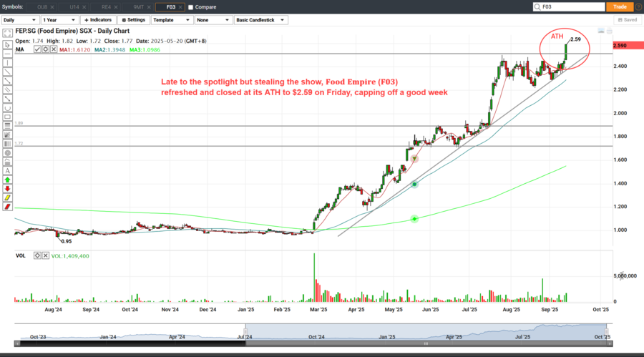Screen dimensions: 644x357
Task: Select the text annotation 'A' tool
Action: [7, 171]
